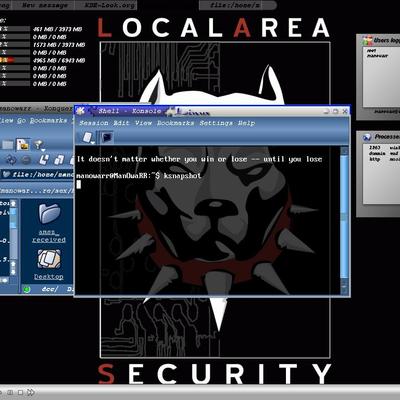Open the filter icon dropdown in Konqueror toolbar
The width and height of the screenshot is (400, 400).
[x=39, y=145]
